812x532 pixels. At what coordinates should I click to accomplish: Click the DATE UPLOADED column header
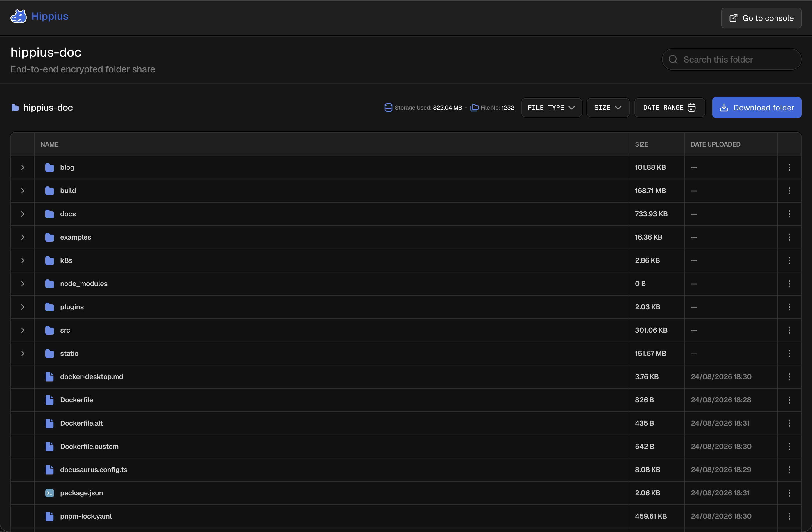click(716, 144)
